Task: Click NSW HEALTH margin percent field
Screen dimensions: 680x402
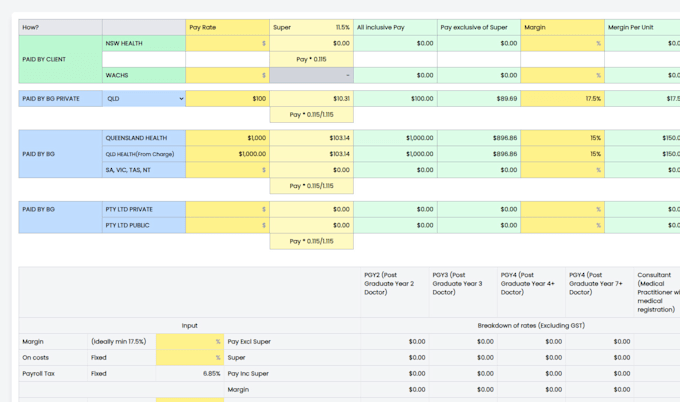Action: (x=562, y=43)
